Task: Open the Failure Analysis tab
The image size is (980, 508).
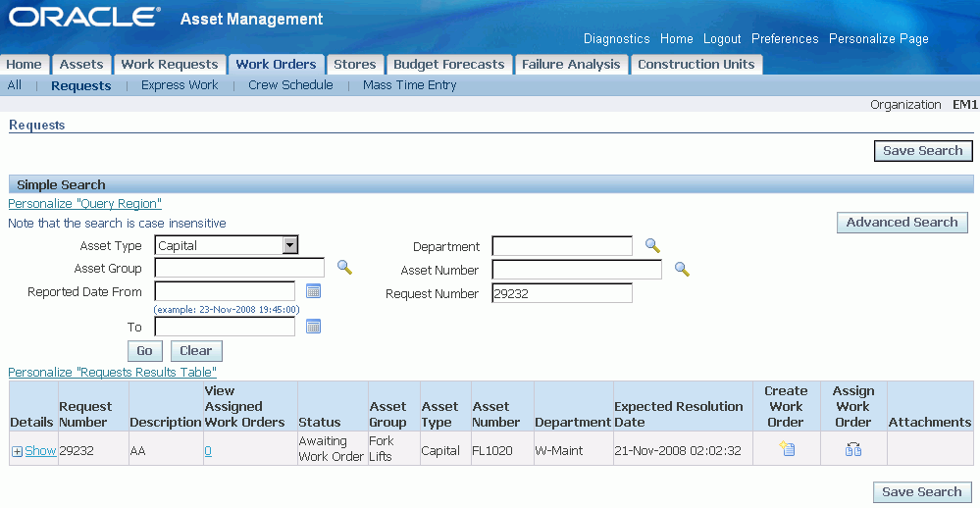Action: point(571,65)
